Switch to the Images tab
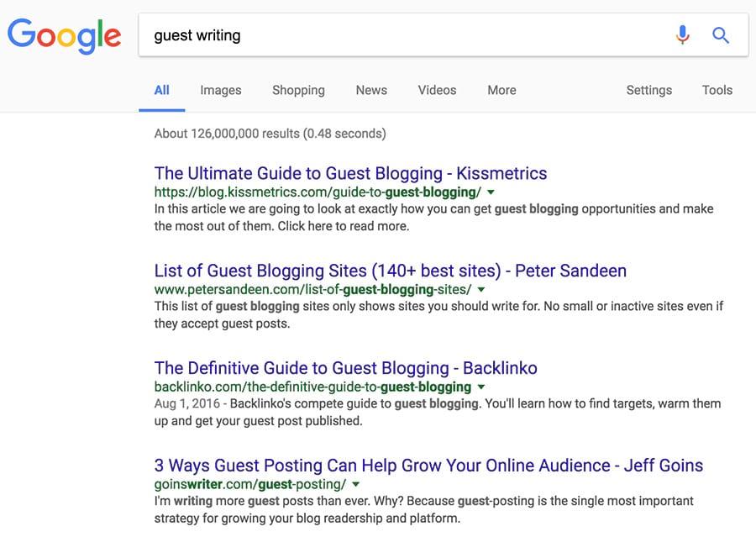 220,90
